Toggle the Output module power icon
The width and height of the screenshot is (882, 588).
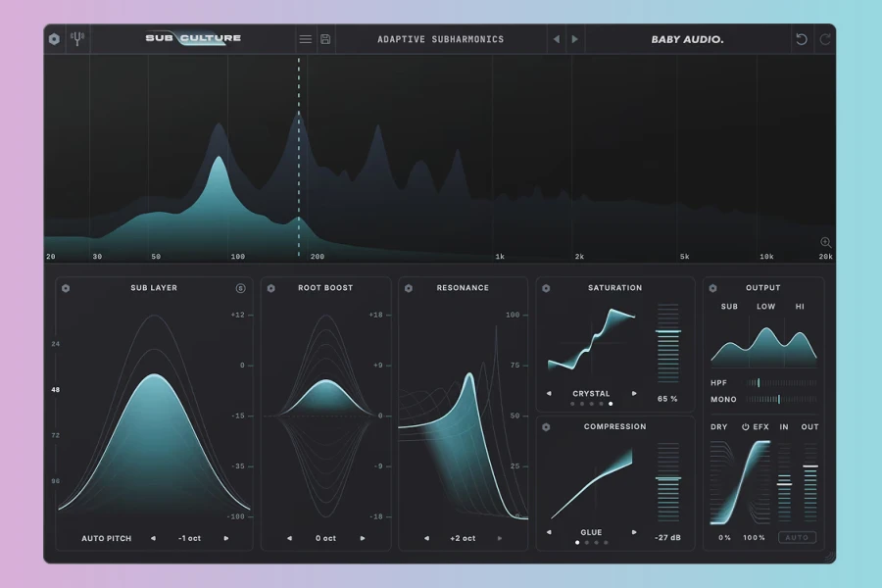tap(712, 288)
